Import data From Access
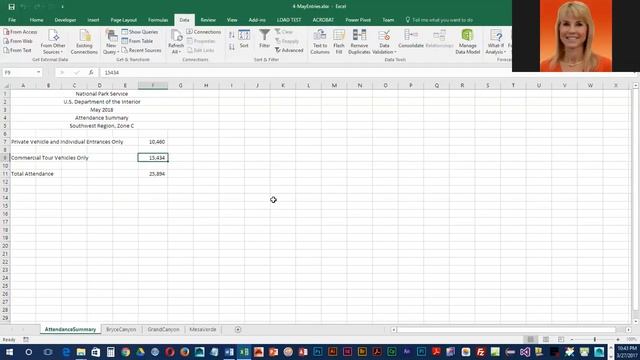640x360 pixels. click(x=20, y=32)
